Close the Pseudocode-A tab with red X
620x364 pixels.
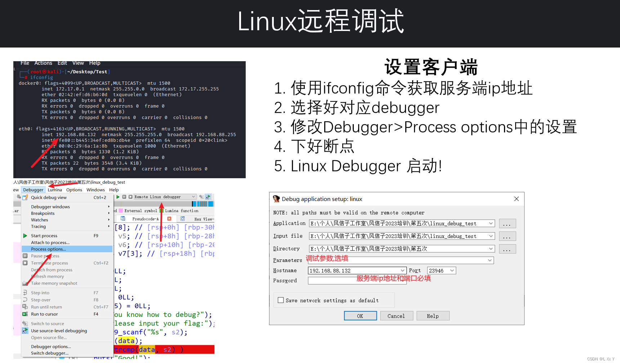click(169, 219)
